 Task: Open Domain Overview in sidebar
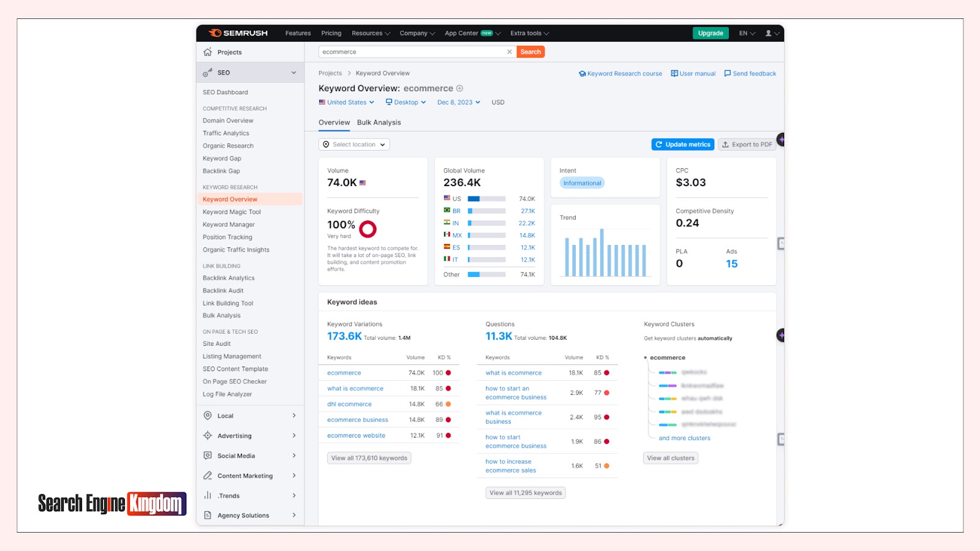pyautogui.click(x=228, y=121)
